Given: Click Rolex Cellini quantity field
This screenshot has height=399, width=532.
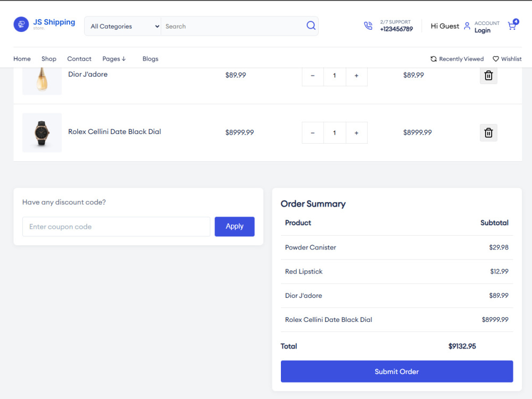Looking at the screenshot, I should tap(335, 133).
